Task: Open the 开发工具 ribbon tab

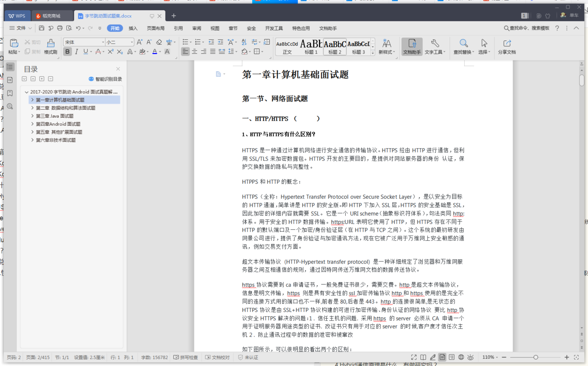Action: (x=274, y=28)
